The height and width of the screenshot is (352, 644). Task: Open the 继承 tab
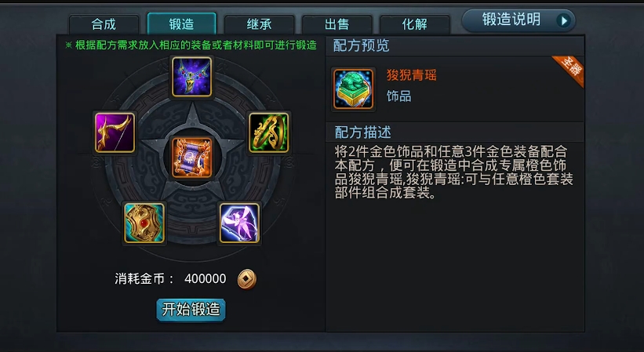[x=259, y=24]
